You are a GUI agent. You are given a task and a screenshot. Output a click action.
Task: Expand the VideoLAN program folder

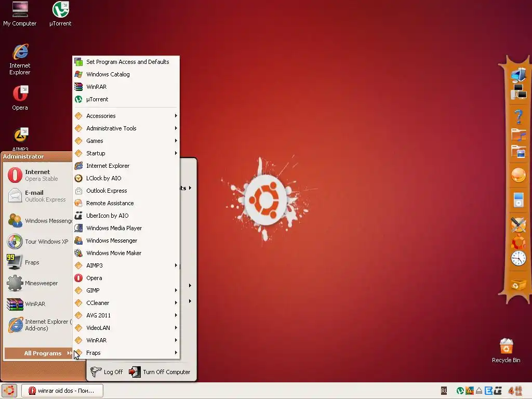click(x=126, y=328)
